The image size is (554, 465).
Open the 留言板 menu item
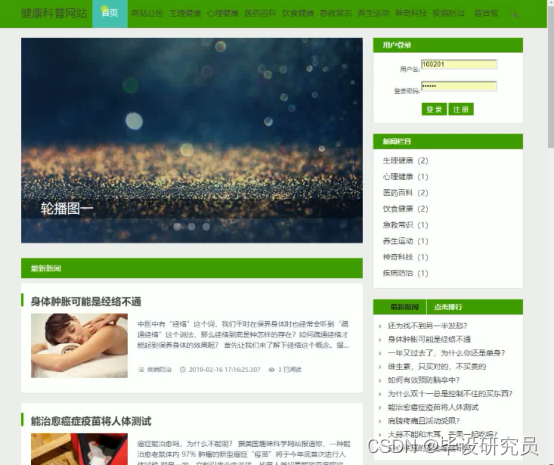pos(486,13)
